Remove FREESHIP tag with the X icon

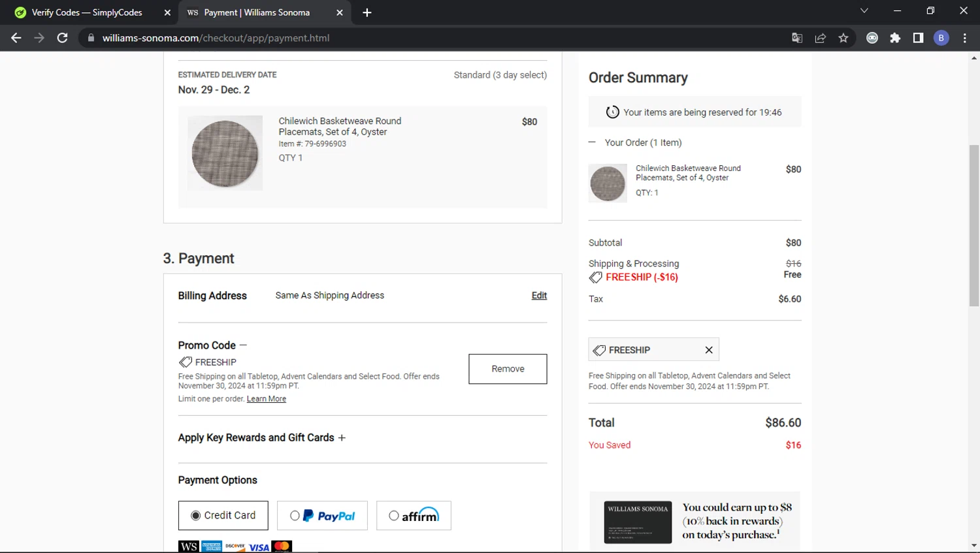click(x=709, y=350)
